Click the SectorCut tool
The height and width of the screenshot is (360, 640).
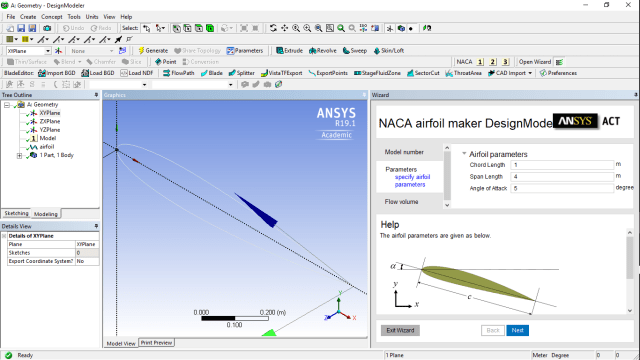[x=423, y=73]
